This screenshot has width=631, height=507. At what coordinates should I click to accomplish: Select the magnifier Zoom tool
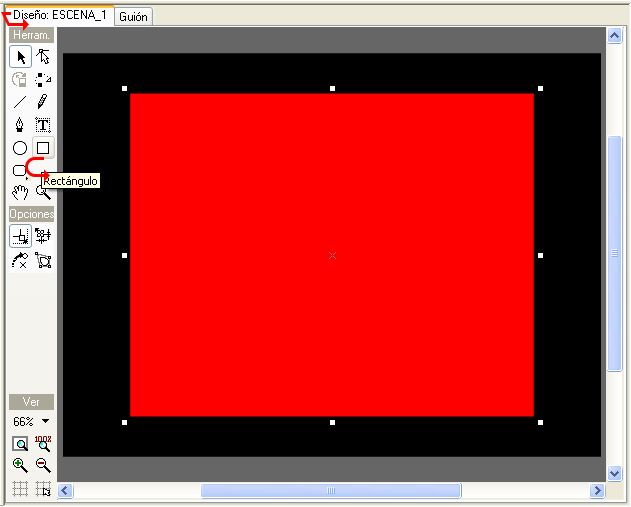pos(43,193)
